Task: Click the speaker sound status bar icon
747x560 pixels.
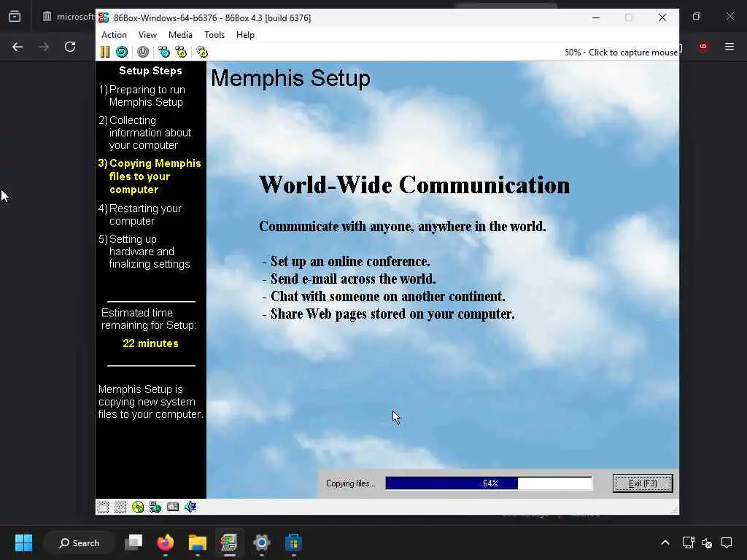Action: [x=190, y=507]
